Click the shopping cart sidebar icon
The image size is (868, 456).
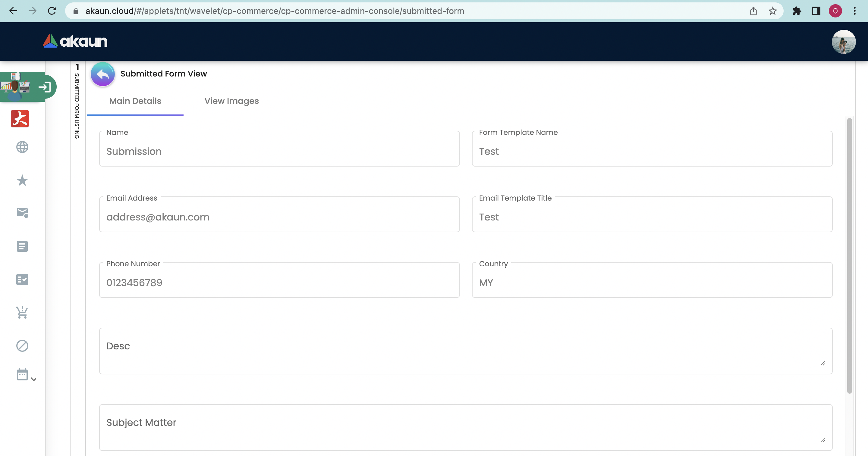click(x=22, y=312)
